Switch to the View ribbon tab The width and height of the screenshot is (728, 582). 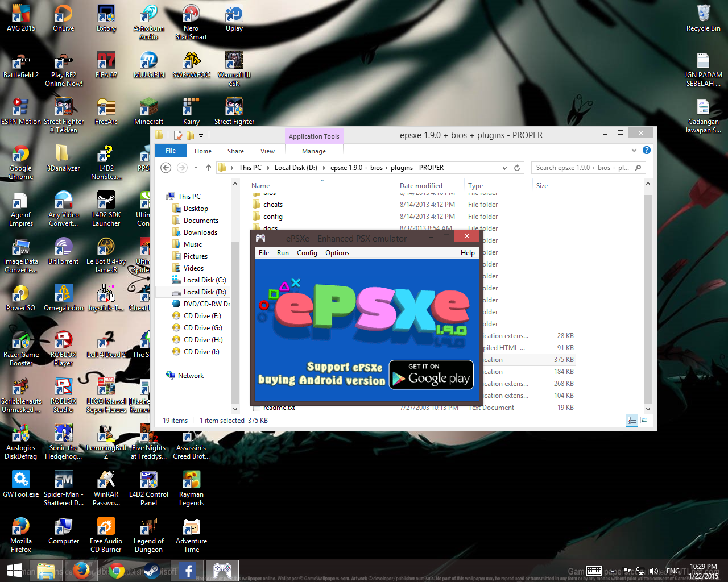pyautogui.click(x=267, y=151)
